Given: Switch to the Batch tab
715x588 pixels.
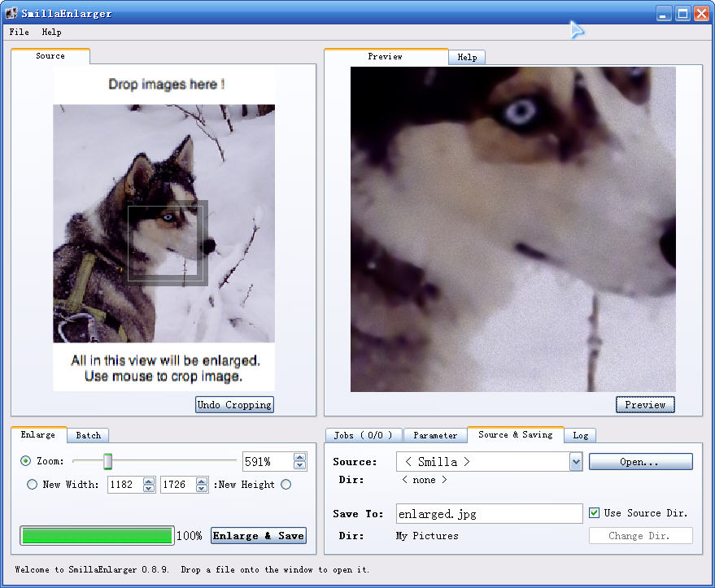Looking at the screenshot, I should click(88, 435).
